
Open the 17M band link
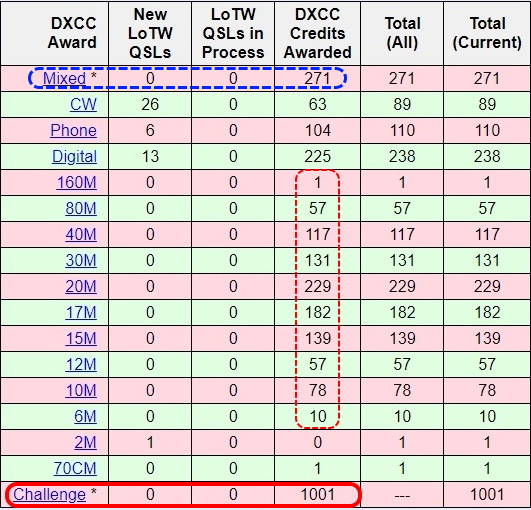(x=81, y=312)
